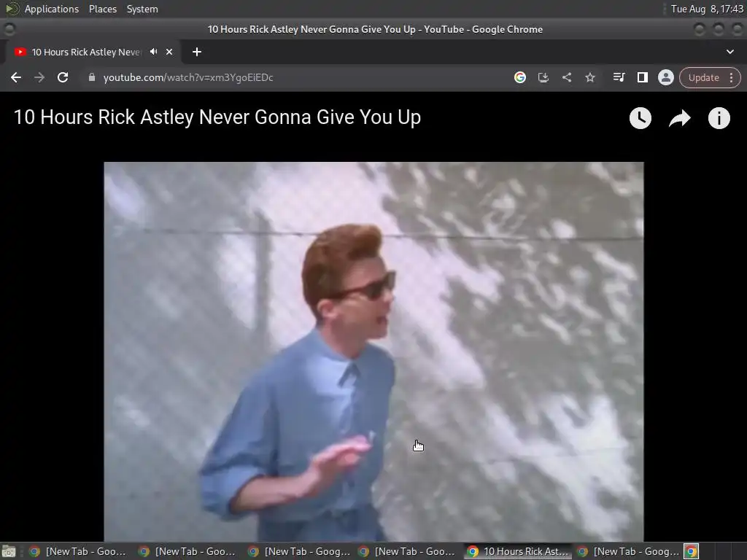Open the video info icon
Image resolution: width=747 pixels, height=560 pixels.
click(719, 118)
